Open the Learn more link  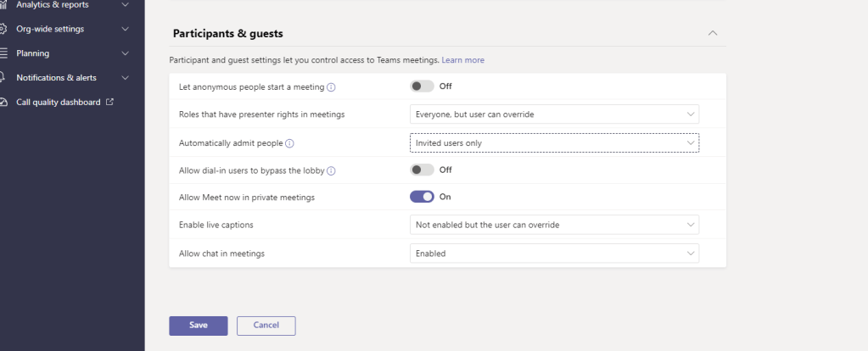pos(462,60)
